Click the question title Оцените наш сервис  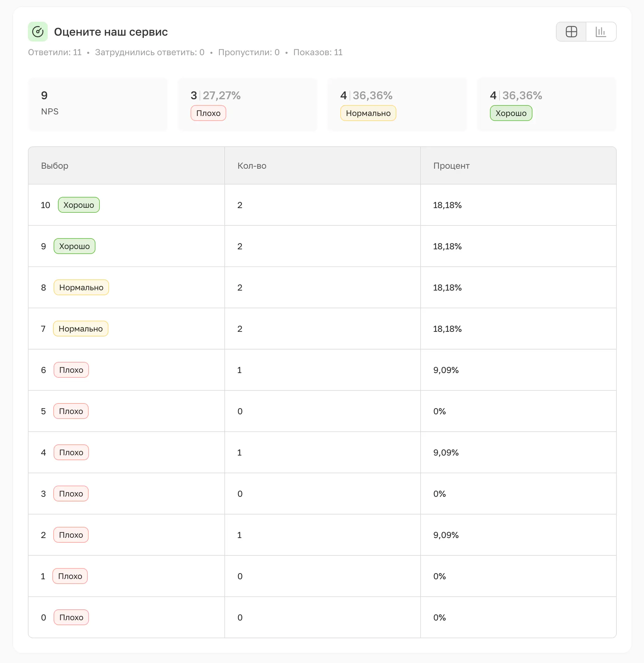(111, 32)
